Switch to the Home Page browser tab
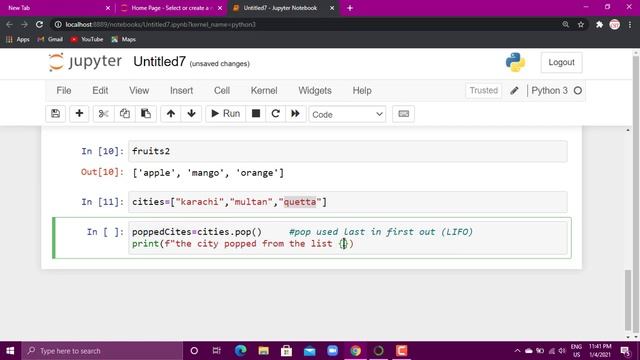Image resolution: width=640 pixels, height=360 pixels. (171, 8)
